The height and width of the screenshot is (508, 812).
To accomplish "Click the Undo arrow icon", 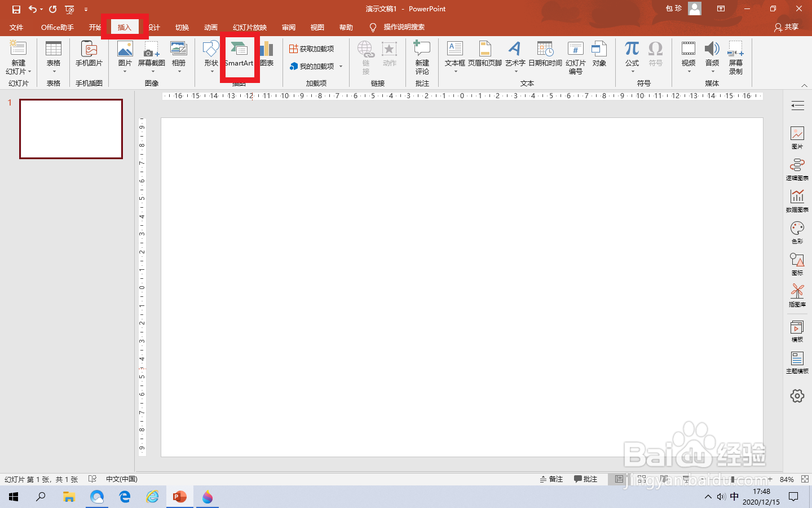I will click(x=33, y=9).
